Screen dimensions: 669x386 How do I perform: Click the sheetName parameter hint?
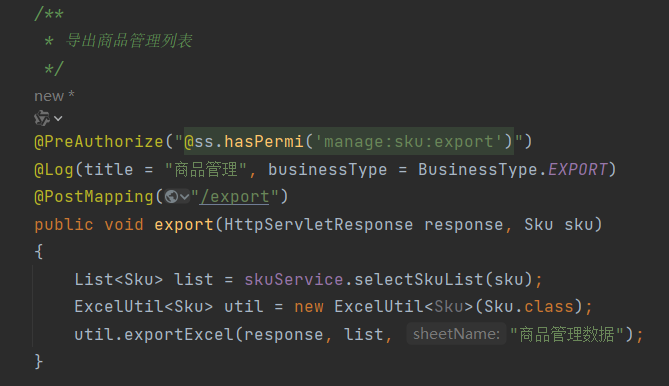click(x=456, y=334)
